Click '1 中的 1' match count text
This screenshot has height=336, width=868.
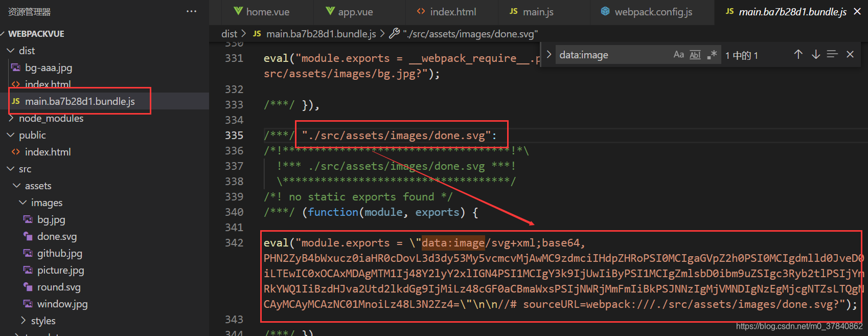pyautogui.click(x=742, y=55)
